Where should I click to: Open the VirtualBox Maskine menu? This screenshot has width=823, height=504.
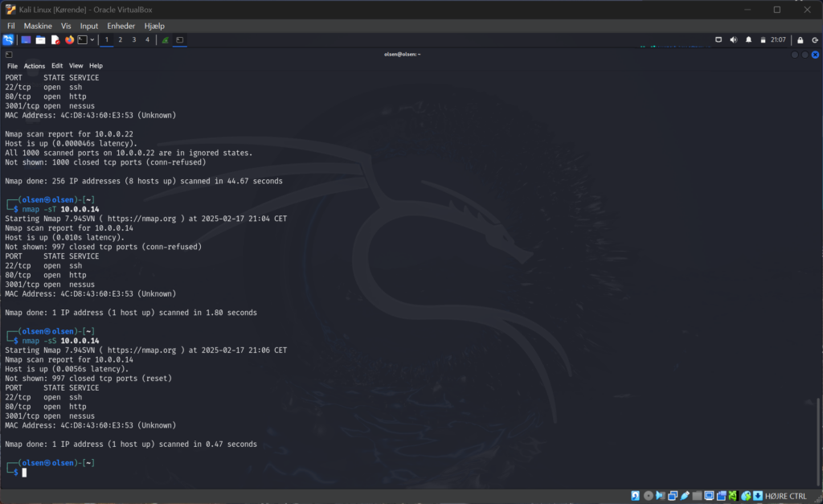coord(37,26)
